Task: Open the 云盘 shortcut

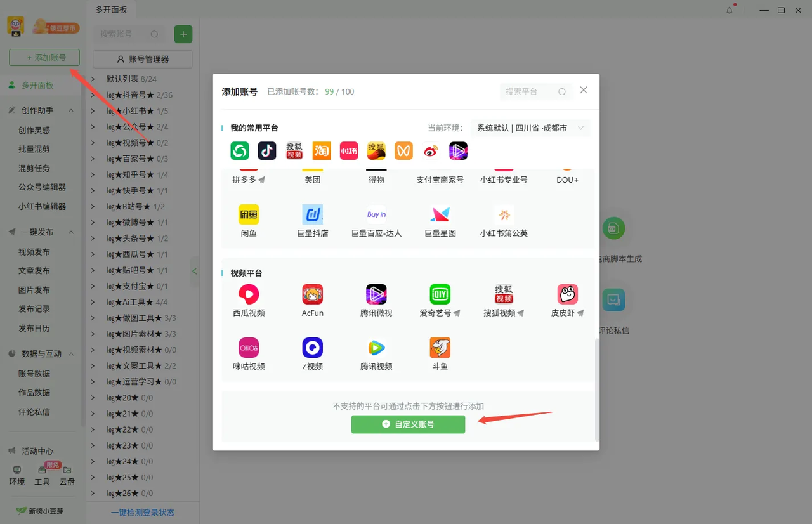Action: point(67,476)
